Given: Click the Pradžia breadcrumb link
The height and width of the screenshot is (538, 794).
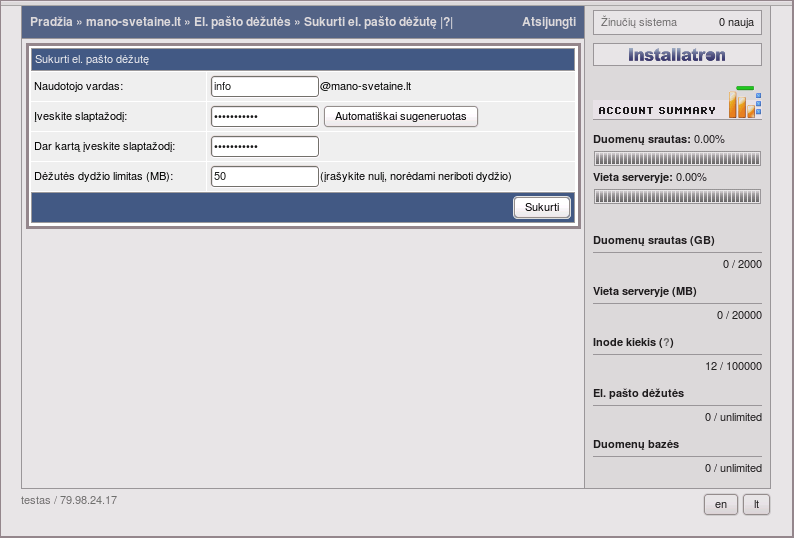Looking at the screenshot, I should click(x=51, y=21).
